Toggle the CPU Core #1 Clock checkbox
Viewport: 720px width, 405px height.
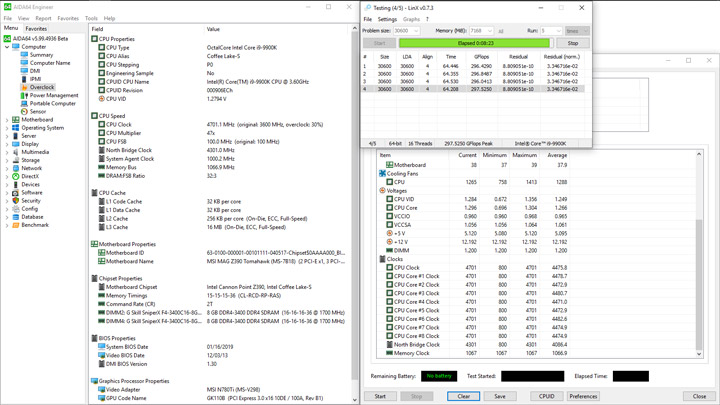[x=389, y=276]
